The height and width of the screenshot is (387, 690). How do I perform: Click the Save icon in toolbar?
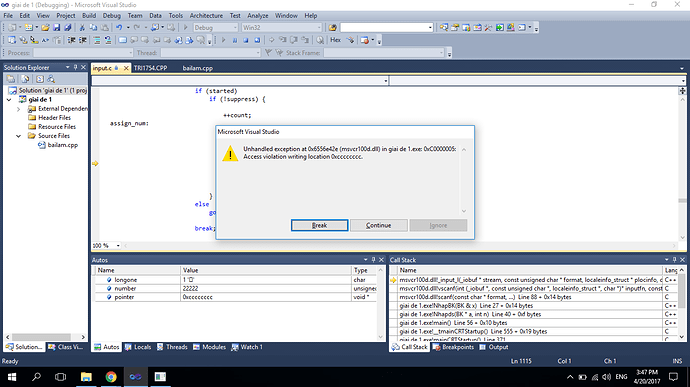pyautogui.click(x=57, y=27)
